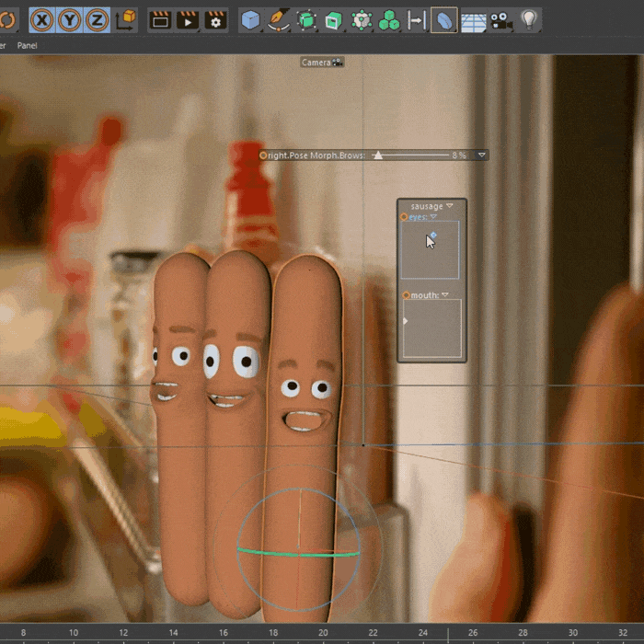The width and height of the screenshot is (644, 644).
Task: Click the green Extrude generator icon
Action: (x=333, y=19)
